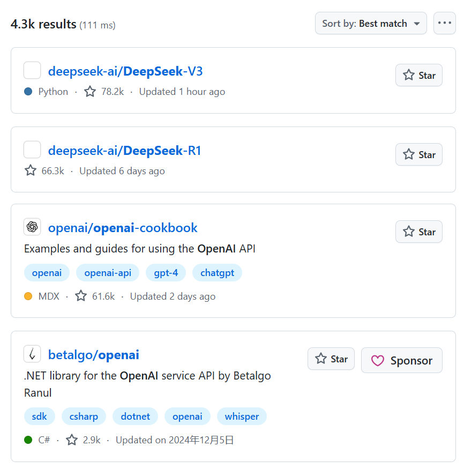Click the star outline icon next to 78.2k
This screenshot has height=476, width=464.
89,91
